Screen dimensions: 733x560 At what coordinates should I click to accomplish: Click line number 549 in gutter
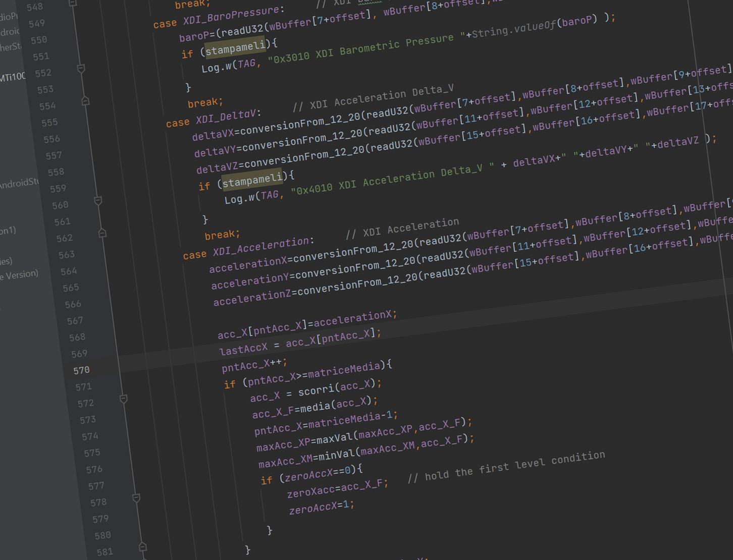tap(36, 24)
